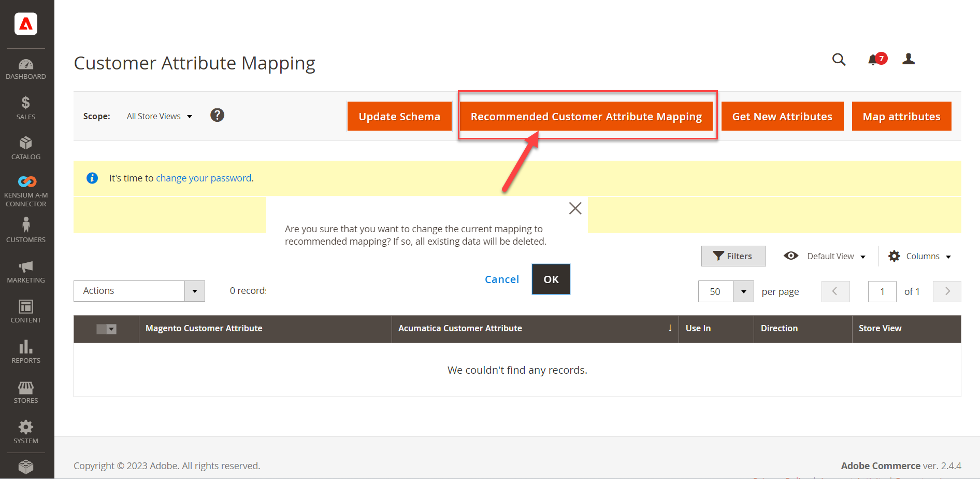Open the Filters panel
Screen dimensions: 980x479
tap(733, 256)
